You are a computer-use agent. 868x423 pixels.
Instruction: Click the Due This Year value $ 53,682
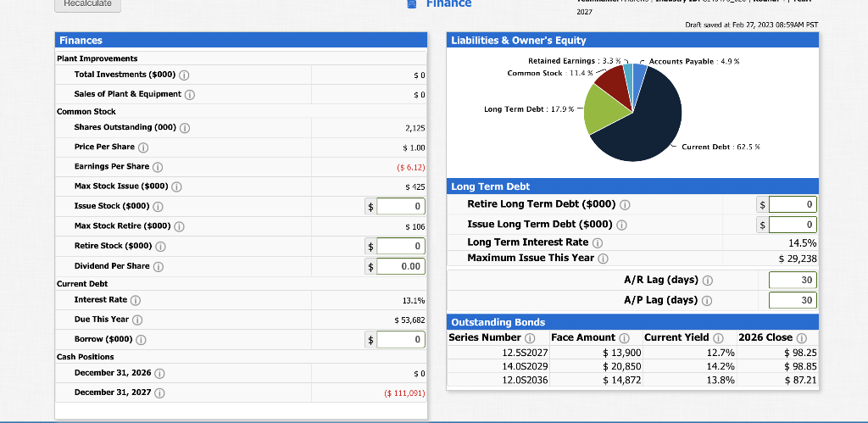409,320
